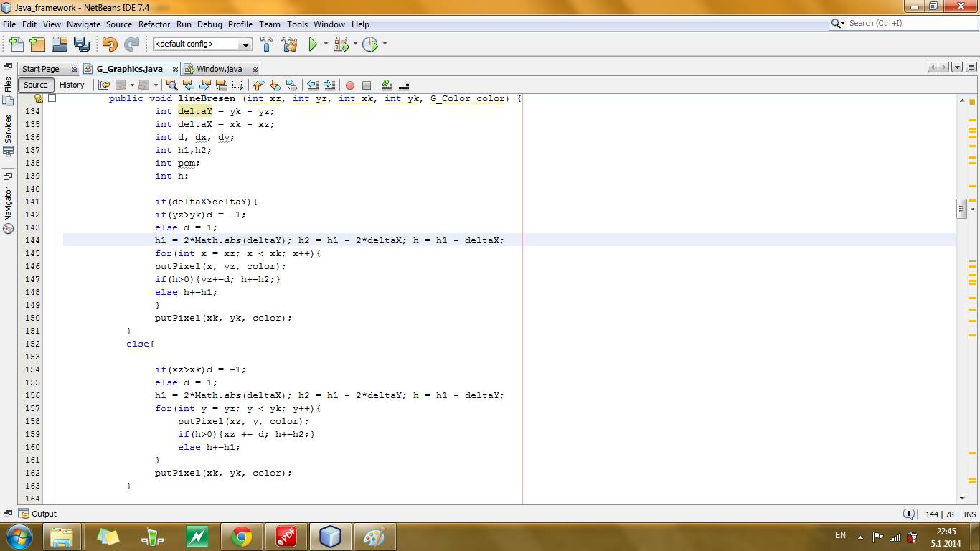The image size is (980, 551).
Task: Close the Window.java tab
Action: click(x=255, y=69)
